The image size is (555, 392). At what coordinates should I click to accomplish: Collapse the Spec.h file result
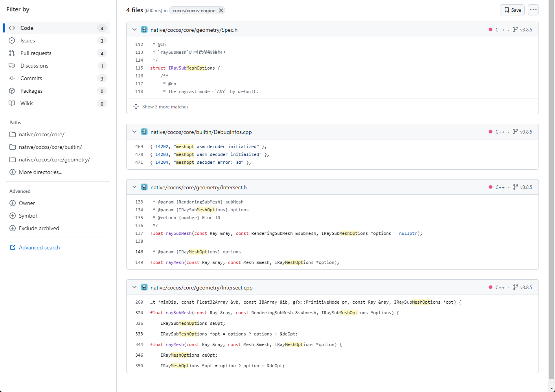(x=134, y=30)
